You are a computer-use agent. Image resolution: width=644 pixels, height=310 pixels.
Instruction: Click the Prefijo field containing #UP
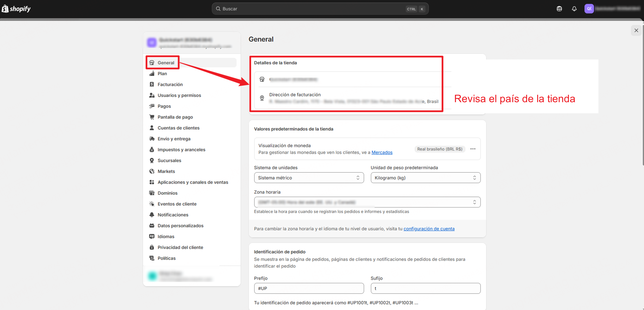pyautogui.click(x=309, y=288)
